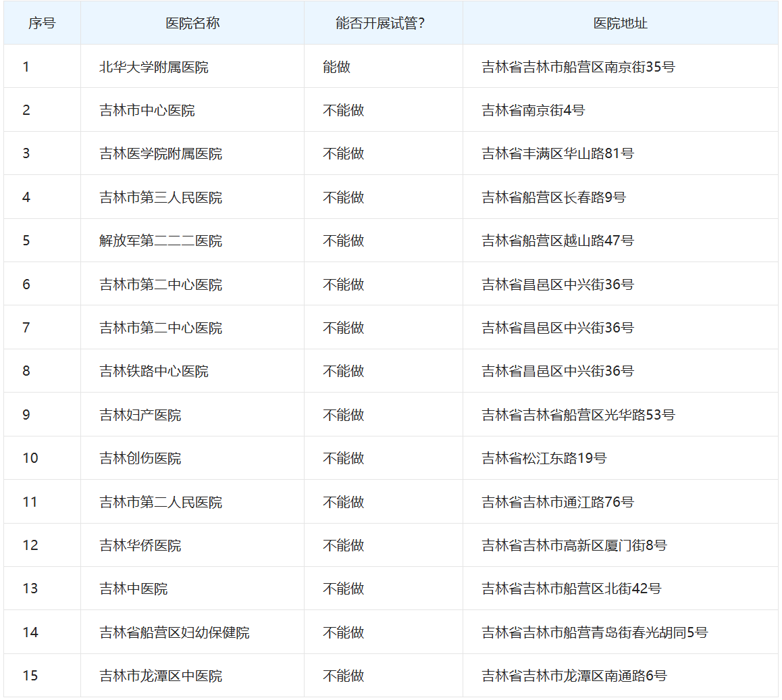Select address 吉林省吉林市船营区南京街35号
This screenshot has width=782, height=700.
tap(578, 67)
